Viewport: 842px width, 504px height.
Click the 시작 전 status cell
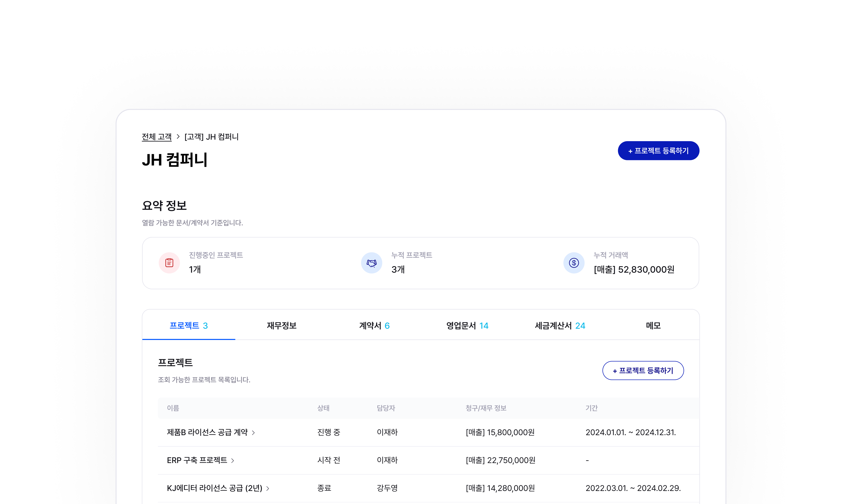[x=329, y=460]
